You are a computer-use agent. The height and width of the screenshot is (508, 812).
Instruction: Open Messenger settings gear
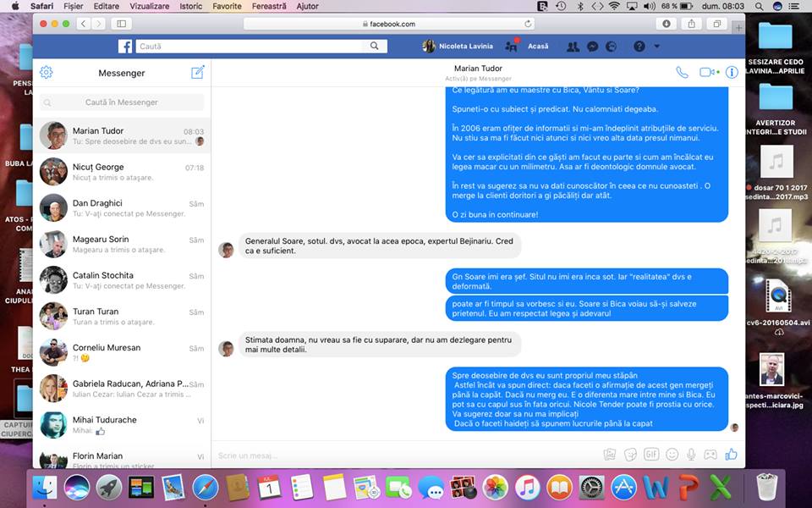point(47,73)
